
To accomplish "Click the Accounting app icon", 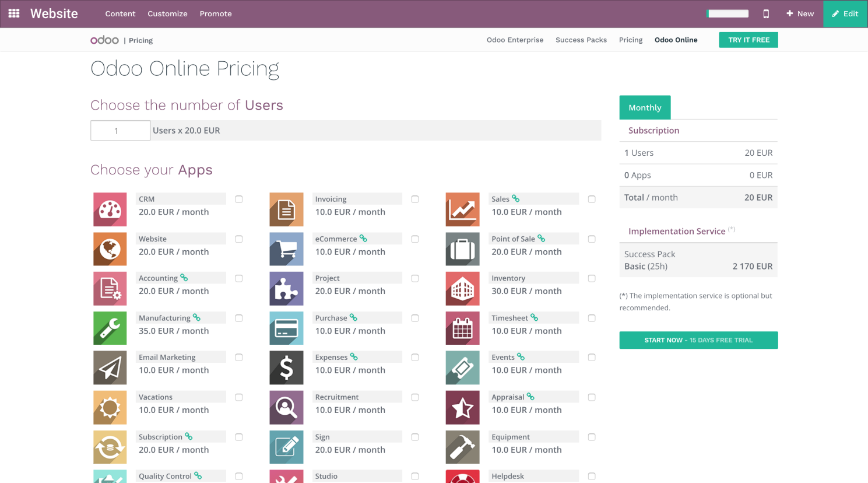I will pos(110,289).
